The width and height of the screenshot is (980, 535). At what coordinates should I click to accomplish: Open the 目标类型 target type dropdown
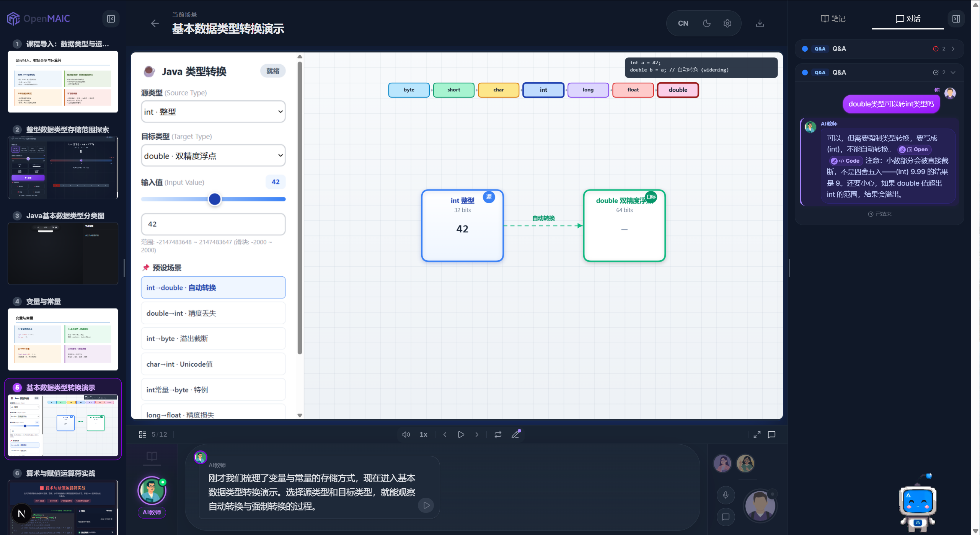point(213,155)
